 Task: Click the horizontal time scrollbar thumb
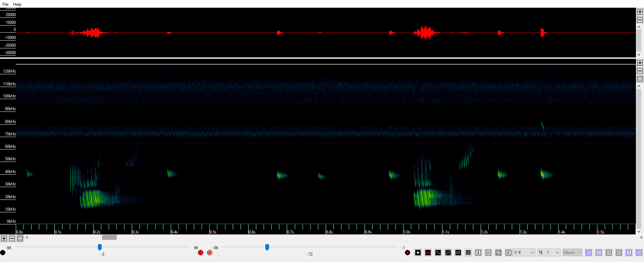click(x=109, y=237)
